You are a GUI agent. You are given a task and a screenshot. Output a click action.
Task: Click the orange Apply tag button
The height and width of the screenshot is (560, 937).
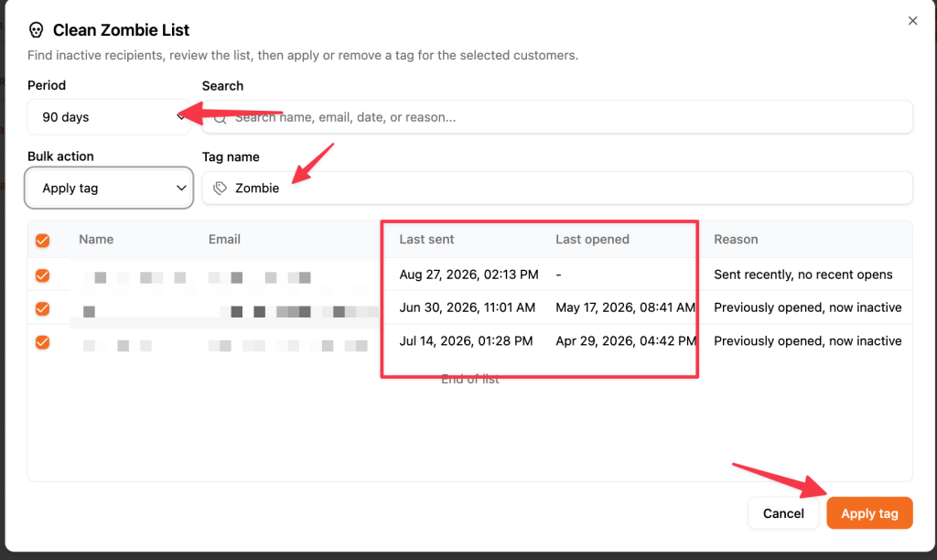(869, 513)
